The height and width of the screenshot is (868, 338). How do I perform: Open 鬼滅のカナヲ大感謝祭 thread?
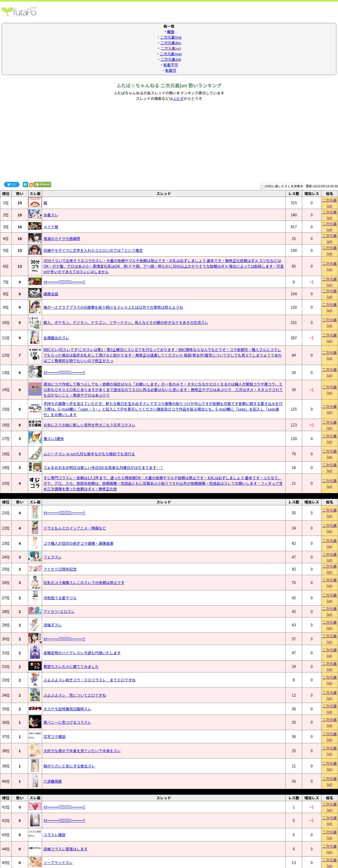coord(62,238)
